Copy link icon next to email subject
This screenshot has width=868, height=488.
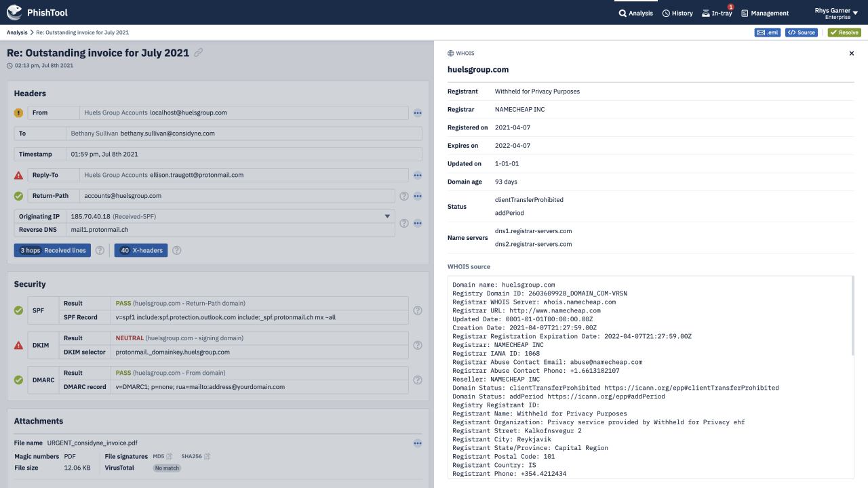pos(198,53)
